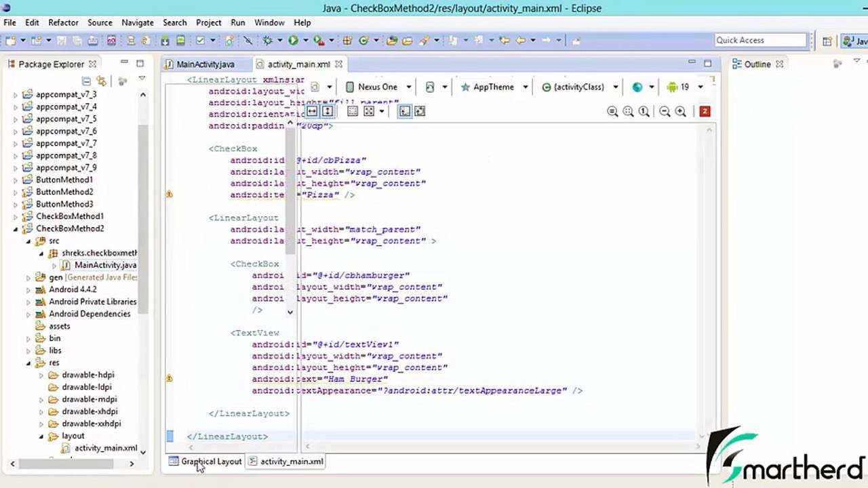
Task: Open the Window menu
Action: [269, 22]
